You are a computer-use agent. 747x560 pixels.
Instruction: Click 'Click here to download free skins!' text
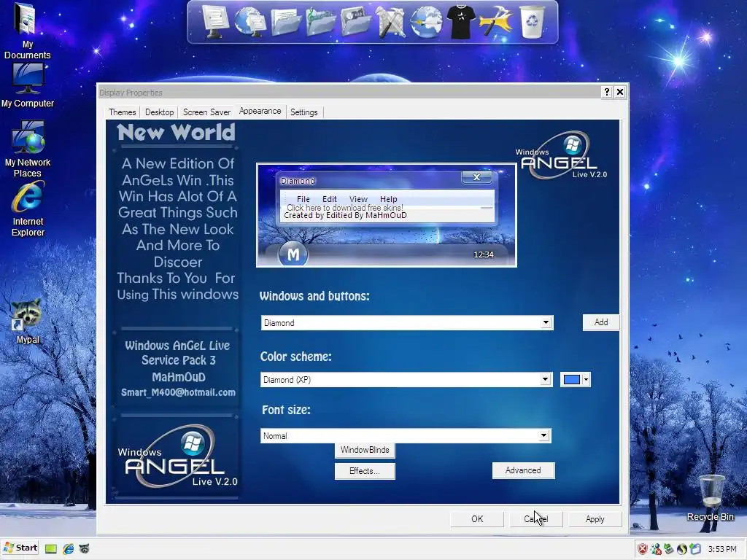[x=345, y=208]
